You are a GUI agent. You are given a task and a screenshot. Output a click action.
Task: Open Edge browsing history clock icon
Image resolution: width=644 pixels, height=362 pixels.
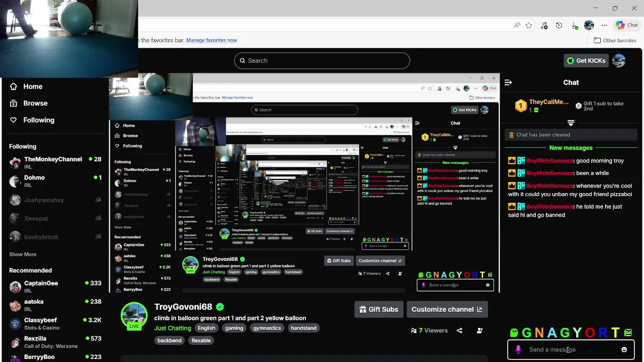point(559,25)
